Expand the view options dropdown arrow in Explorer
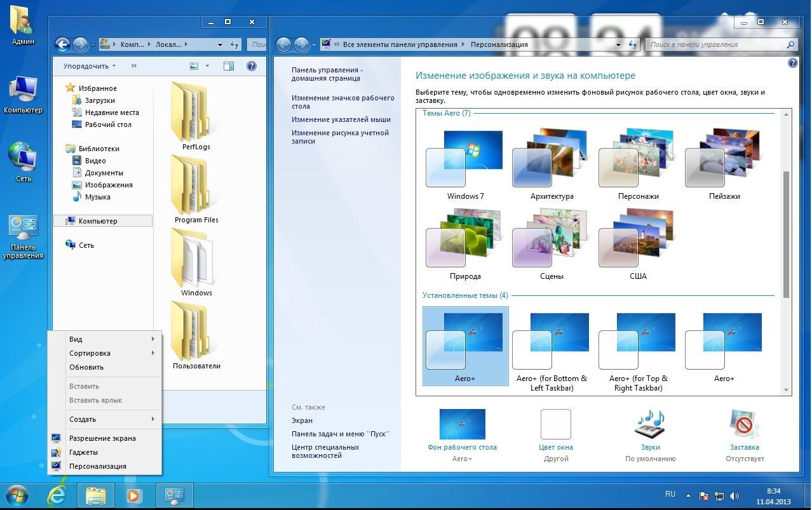The image size is (812, 510). (207, 66)
